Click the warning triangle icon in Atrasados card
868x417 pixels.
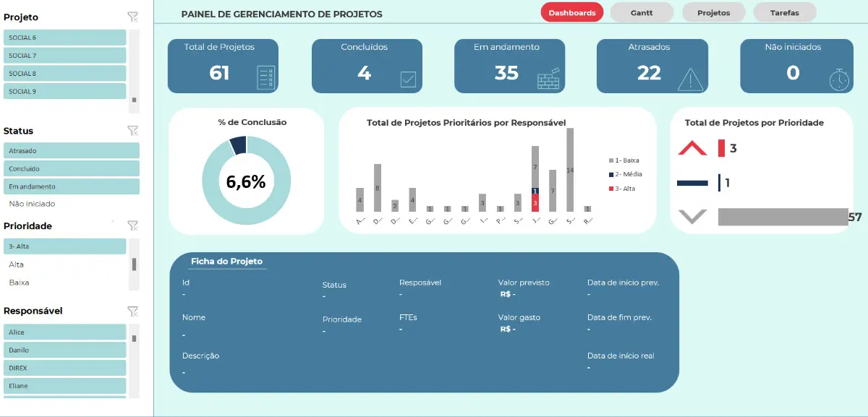(x=692, y=79)
